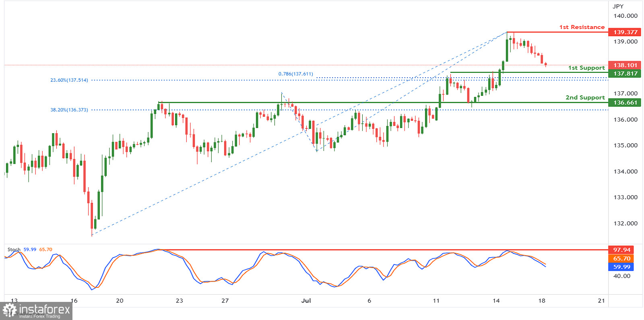Click the stochastic level tag 97.94
The height and width of the screenshot is (320, 644).
point(621,250)
